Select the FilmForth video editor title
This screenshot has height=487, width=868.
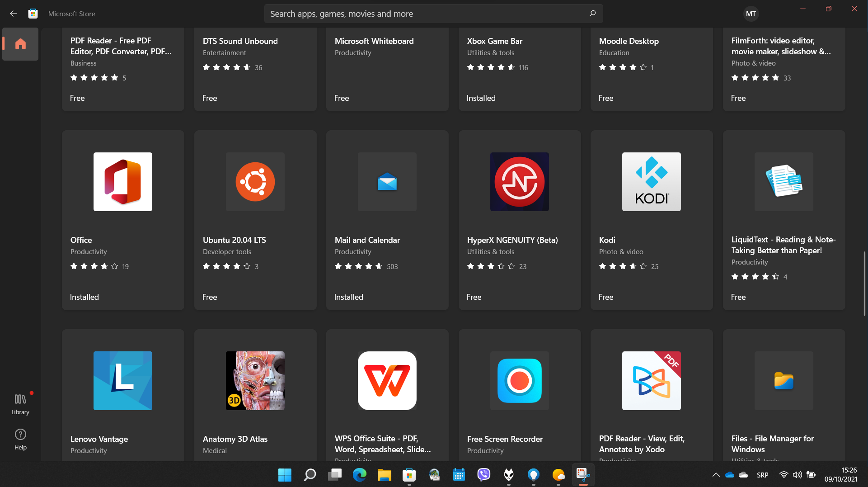pyautogui.click(x=781, y=46)
